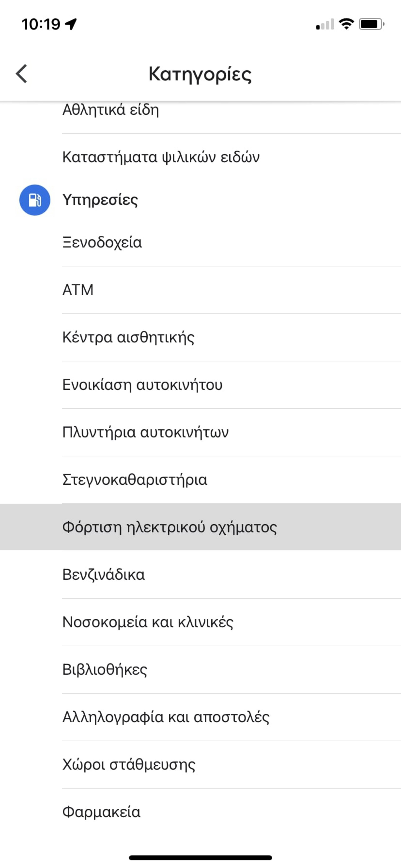Tap the location arrow in status bar

71,24
